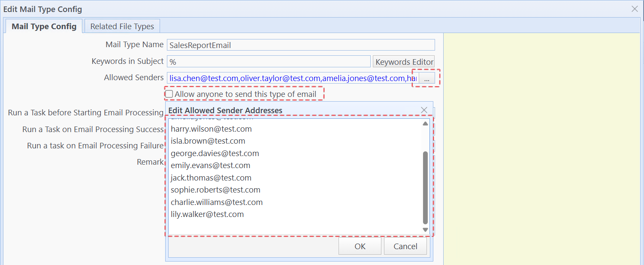This screenshot has width=644, height=265.
Task: Enable Allow anyone to send this email type
Action: (x=170, y=94)
